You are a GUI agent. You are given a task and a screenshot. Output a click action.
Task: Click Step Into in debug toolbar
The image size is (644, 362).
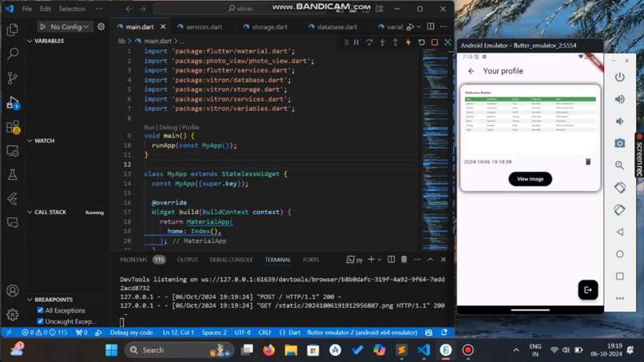383,42
